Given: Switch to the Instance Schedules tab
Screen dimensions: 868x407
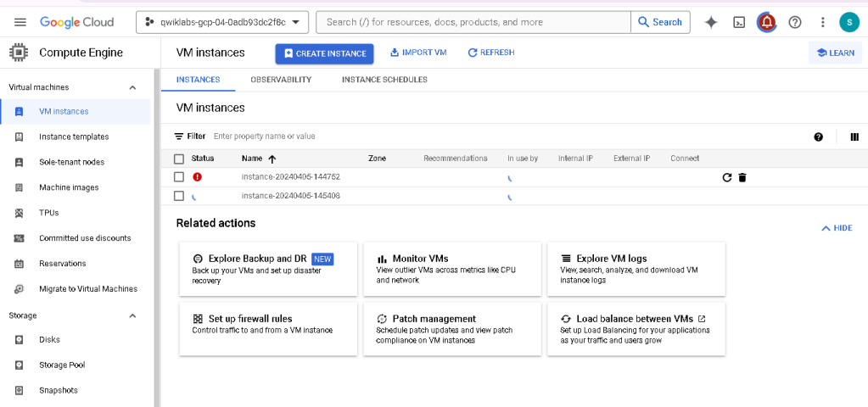Looking at the screenshot, I should [384, 80].
